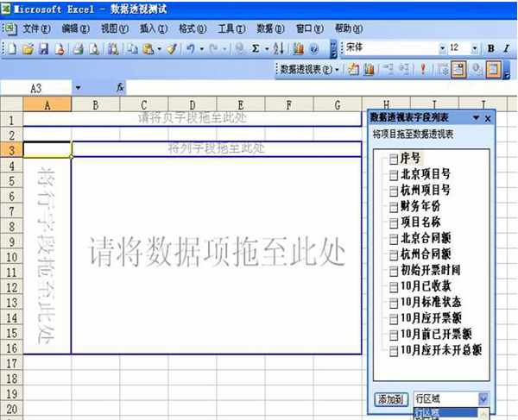Toggle Always Display Items on PivotTable toolbar
Image resolution: width=518 pixels, height=420 pixels.
[458, 70]
